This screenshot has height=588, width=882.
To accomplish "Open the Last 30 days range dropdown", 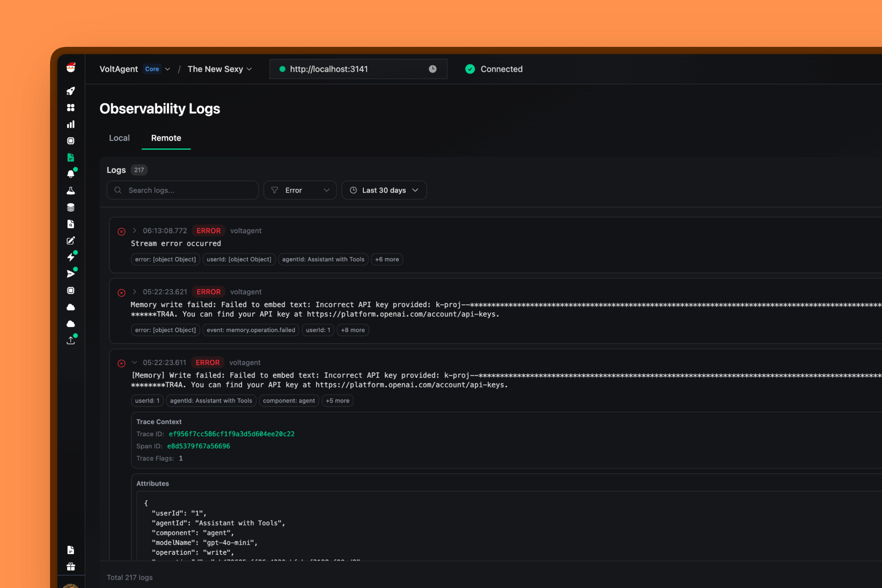I will pyautogui.click(x=384, y=190).
